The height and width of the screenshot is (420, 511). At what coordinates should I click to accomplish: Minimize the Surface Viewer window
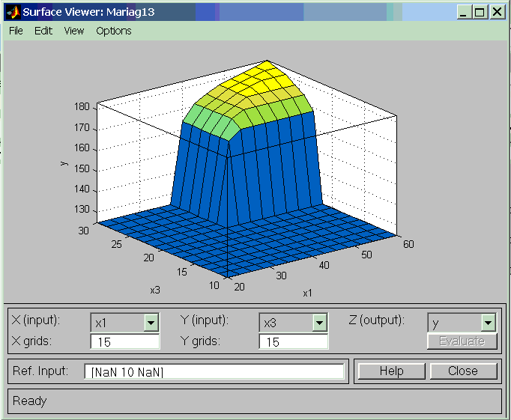tap(465, 12)
